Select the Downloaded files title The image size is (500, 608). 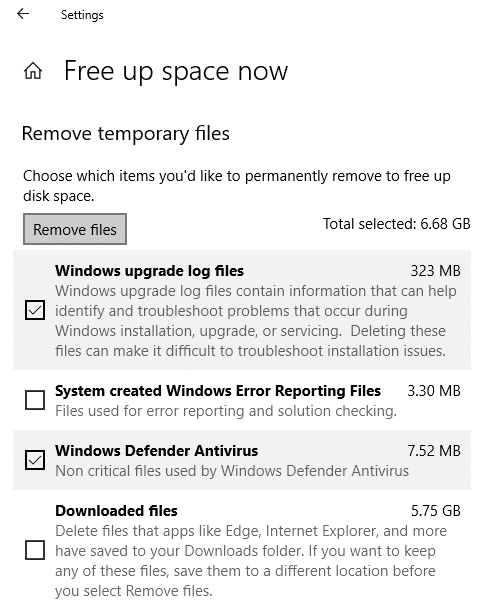116,511
